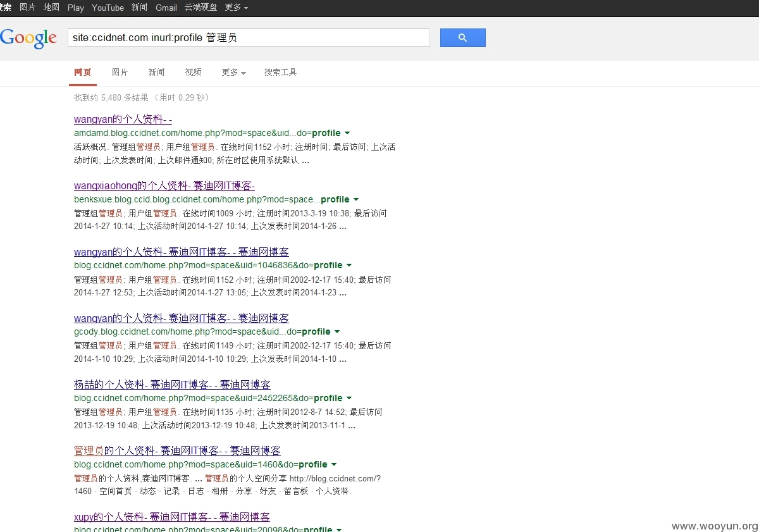Click snippet '在线时间1009 小时' of wangxiaohong result
This screenshot has width=759, height=532.
(x=218, y=213)
